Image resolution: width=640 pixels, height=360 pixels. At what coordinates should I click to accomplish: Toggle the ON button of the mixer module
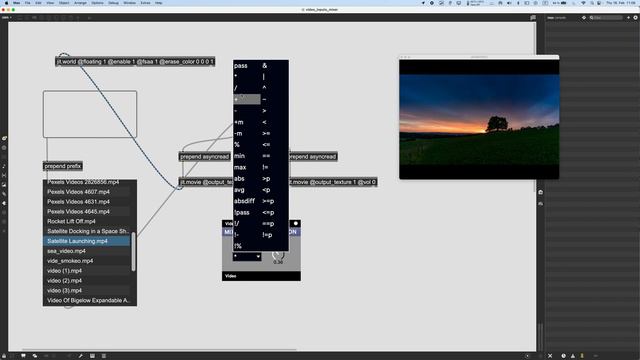click(293, 232)
